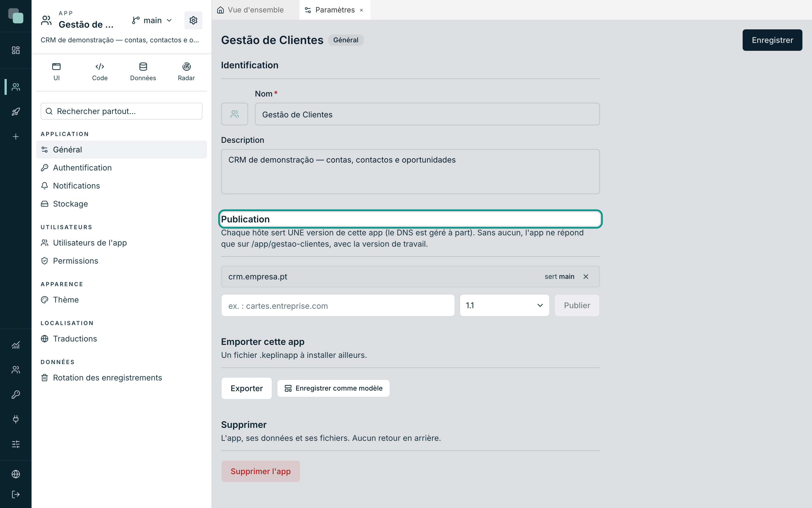The height and width of the screenshot is (508, 812).
Task: Click the Général badge beside the title
Action: point(346,40)
